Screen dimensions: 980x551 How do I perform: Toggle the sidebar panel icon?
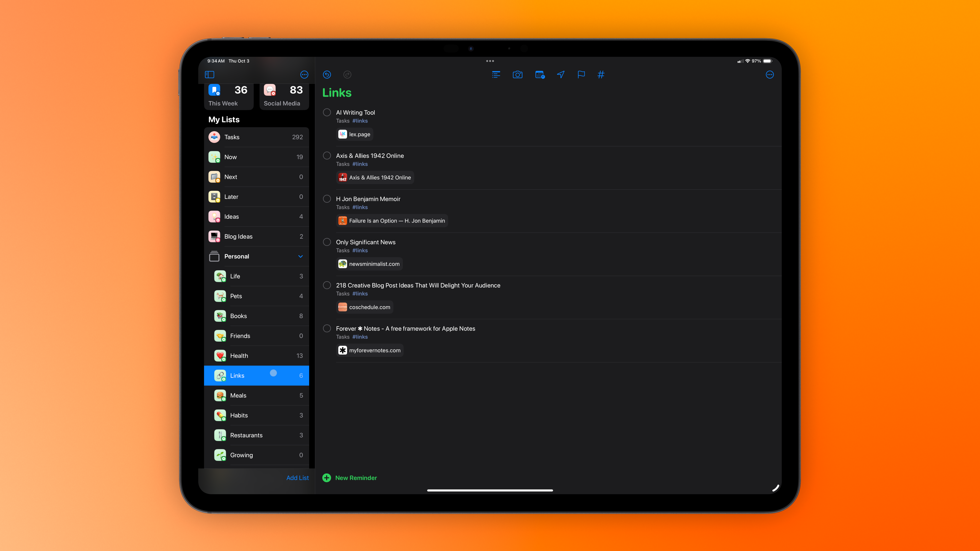pyautogui.click(x=210, y=75)
